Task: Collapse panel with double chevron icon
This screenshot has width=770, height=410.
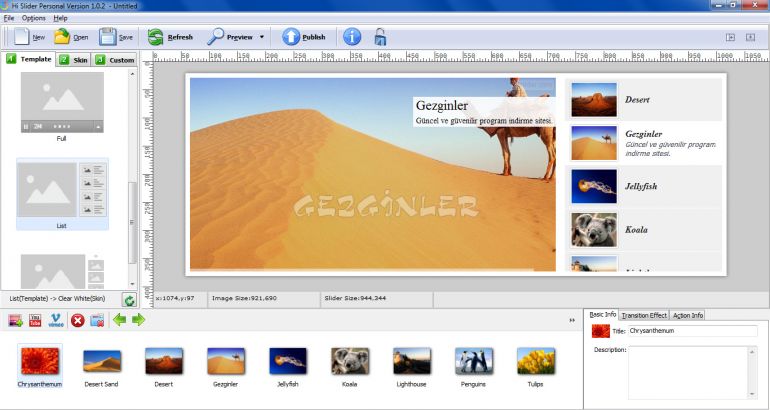Action: point(572,320)
